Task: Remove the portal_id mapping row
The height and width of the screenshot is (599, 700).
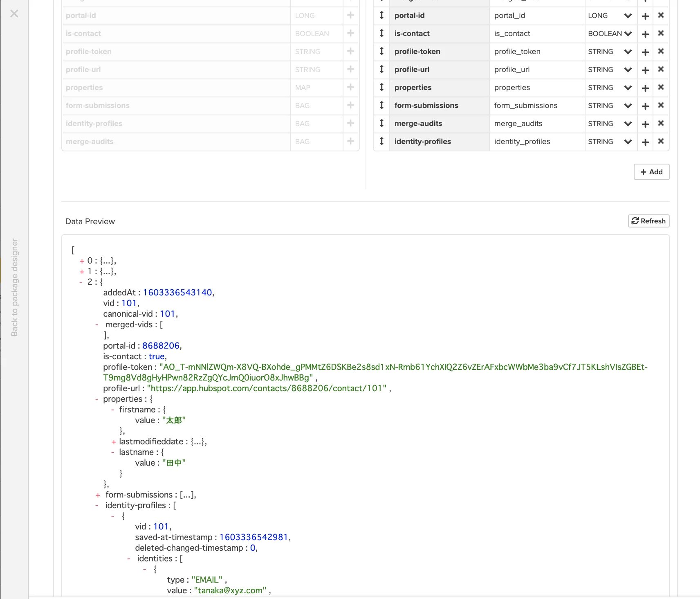Action: tap(661, 16)
